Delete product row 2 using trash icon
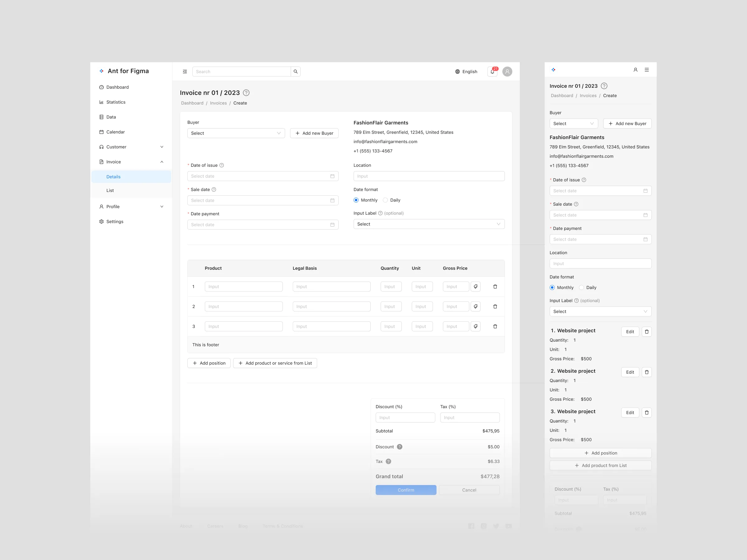This screenshot has width=747, height=560. [x=495, y=306]
